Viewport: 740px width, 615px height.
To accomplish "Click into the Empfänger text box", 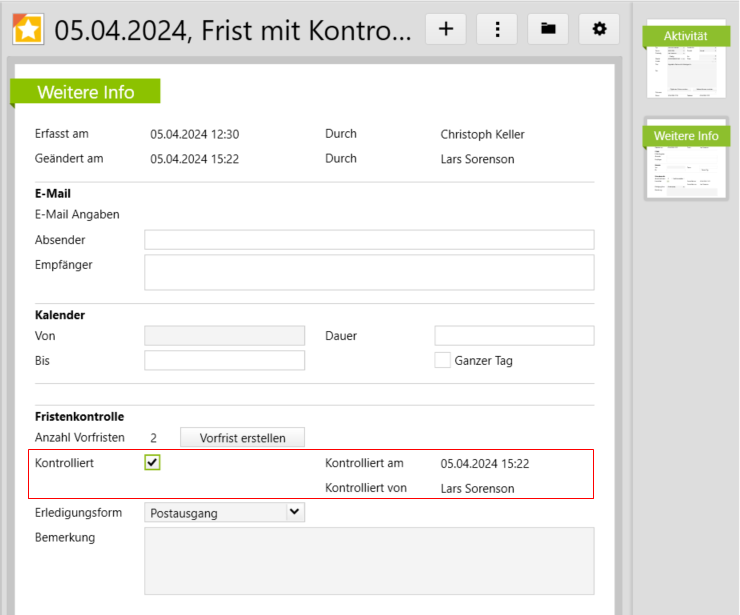I will click(x=369, y=272).
